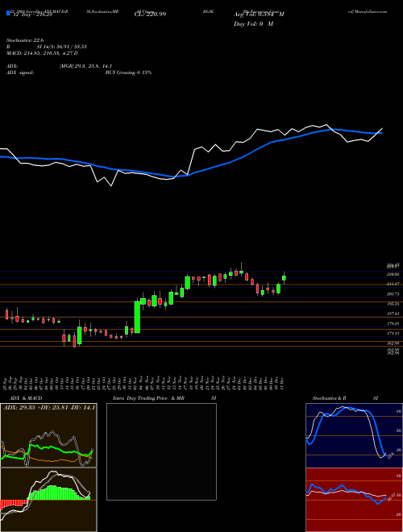
Task: Click the '(MGR) 29.3, 25.8, 14.1' ADX values
Action: click(85, 66)
